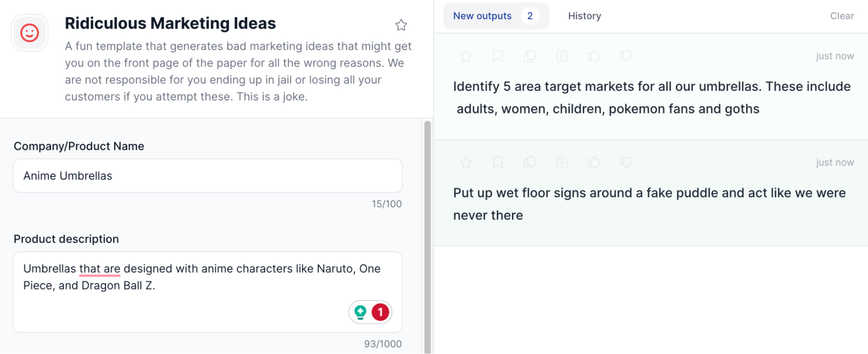This screenshot has height=354, width=868.
Task: Star the wet floor signs output
Action: tap(466, 162)
